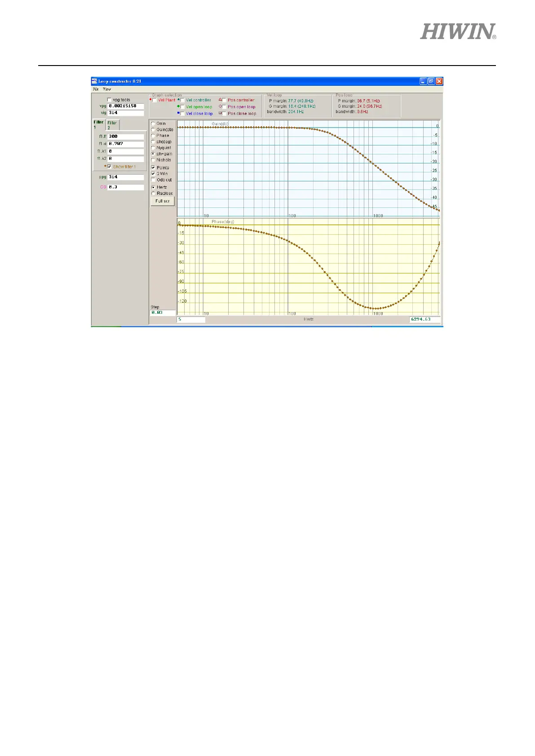Image resolution: width=535 pixels, height=756 pixels.
Task: Uncheck the Show filter 1 checkbox
Action: [109, 167]
